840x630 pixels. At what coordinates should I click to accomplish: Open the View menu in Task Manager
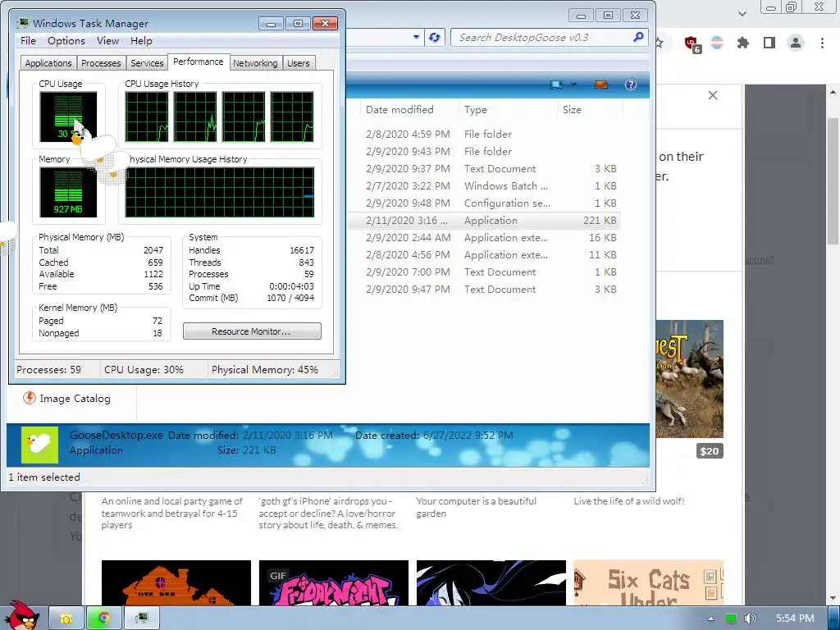107,41
